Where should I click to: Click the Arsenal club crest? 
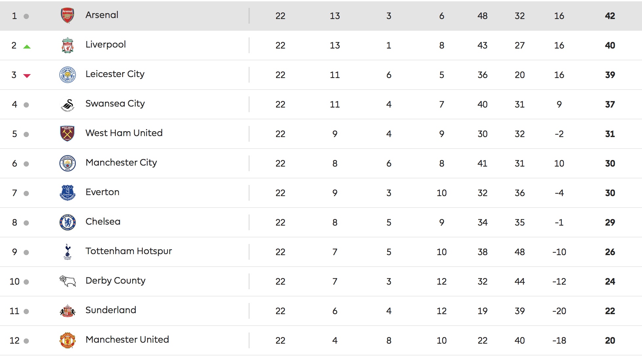[68, 16]
